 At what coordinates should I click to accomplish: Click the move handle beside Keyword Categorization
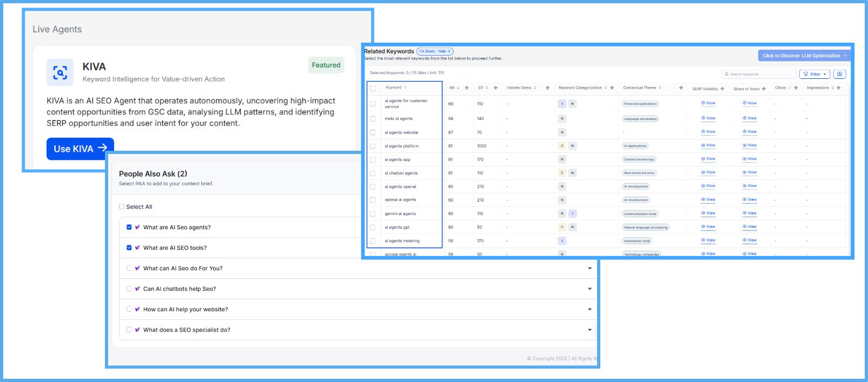pyautogui.click(x=612, y=88)
